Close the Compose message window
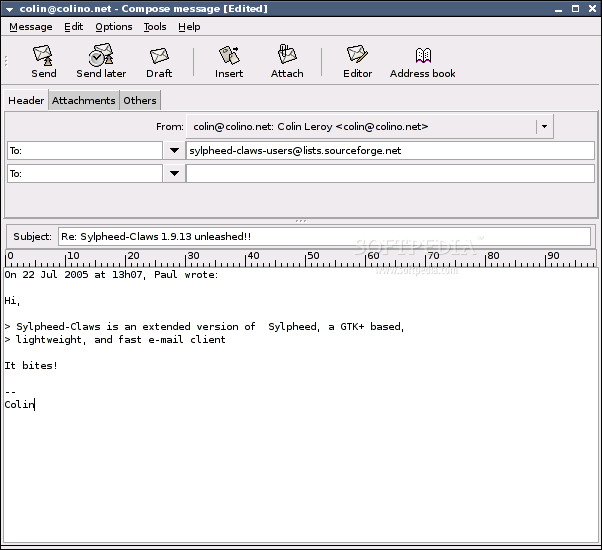This screenshot has width=602, height=550. pyautogui.click(x=592, y=8)
